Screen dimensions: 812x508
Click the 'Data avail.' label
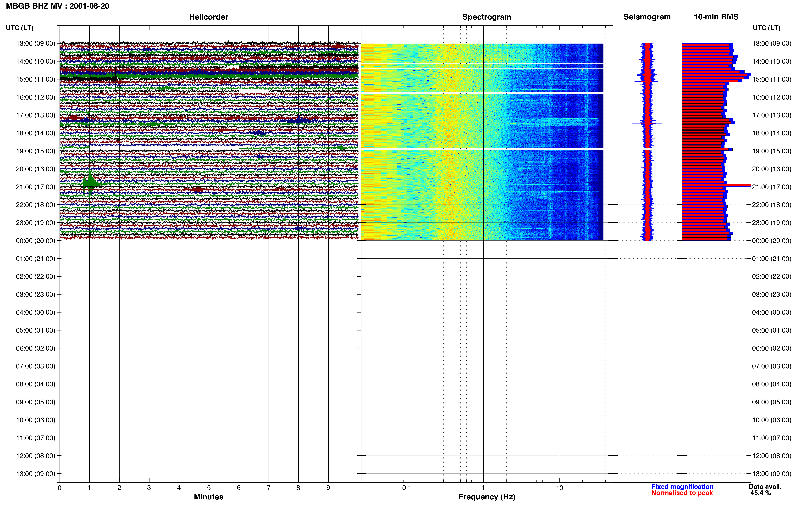pos(765,486)
